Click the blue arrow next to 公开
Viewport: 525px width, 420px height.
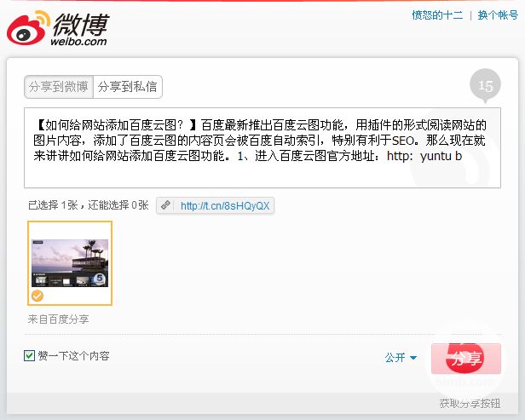pos(413,358)
